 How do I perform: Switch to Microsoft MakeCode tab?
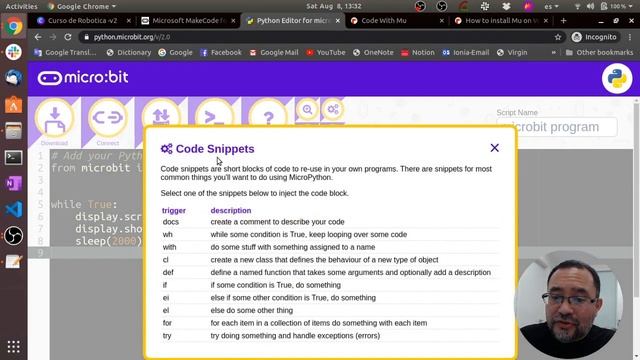point(187,20)
